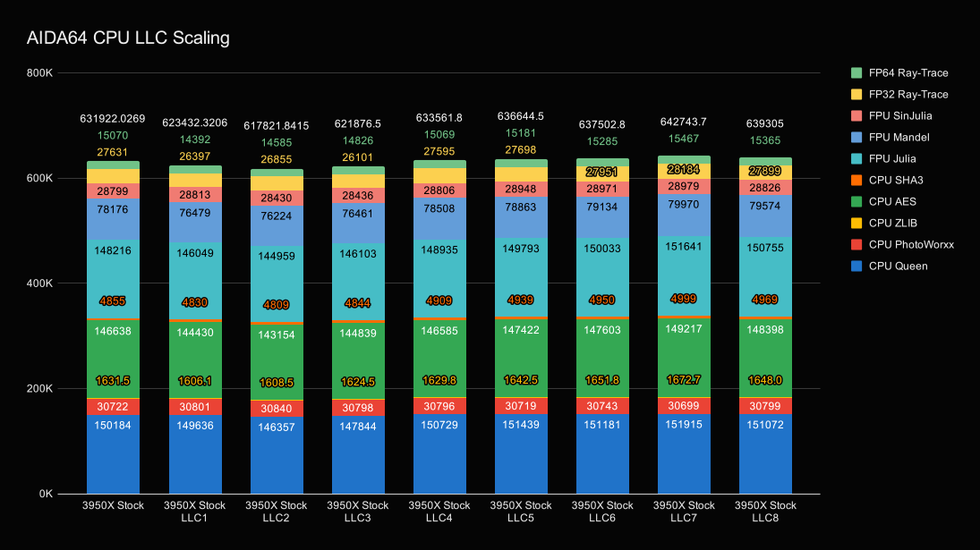Click the 642743.7 total label above LLC7 bar
Screen dimensions: 980x550
684,122
